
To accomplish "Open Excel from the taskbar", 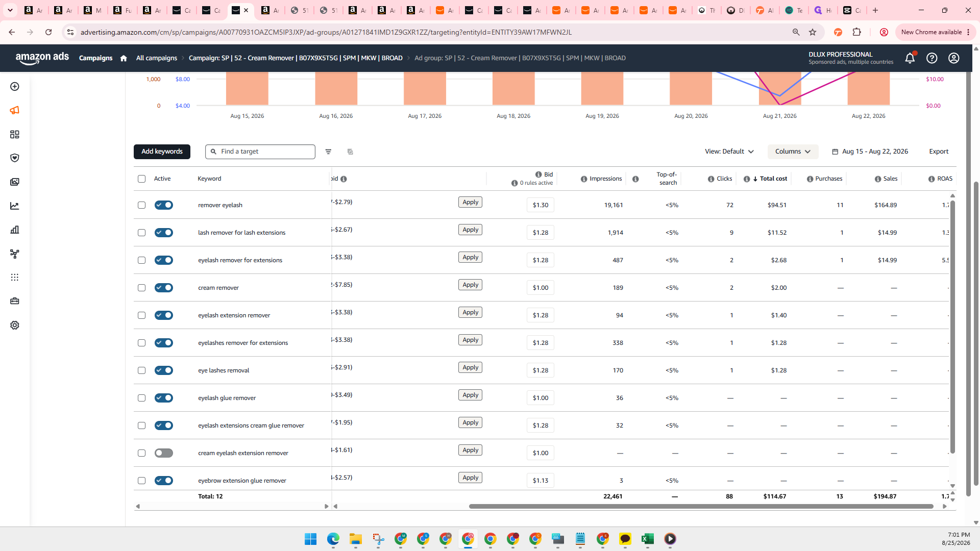I will 648,539.
